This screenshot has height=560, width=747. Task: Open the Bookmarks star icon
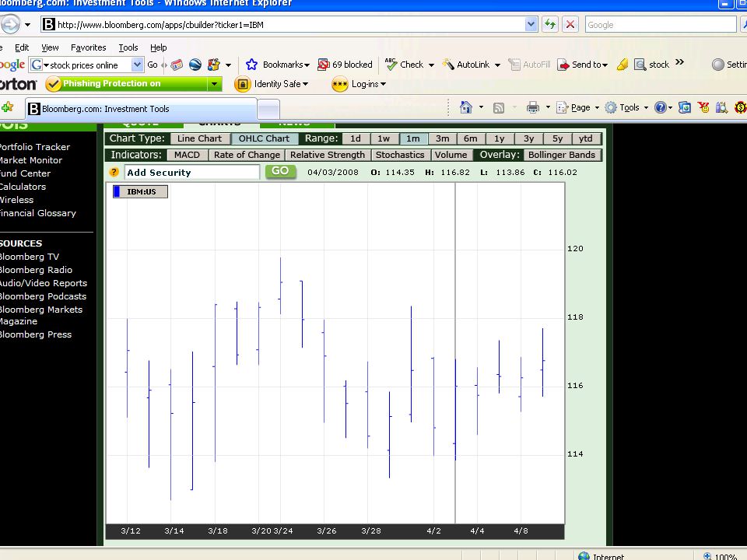click(251, 65)
